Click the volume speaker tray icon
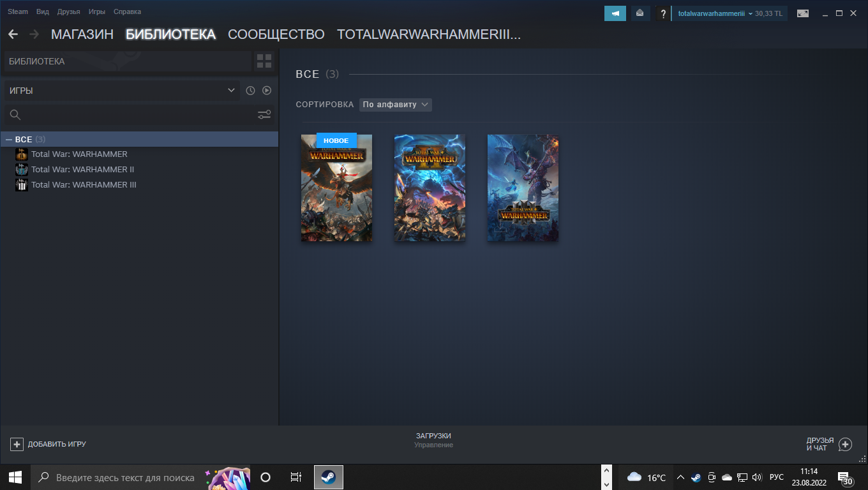Viewport: 868px width, 490px height. 757,477
